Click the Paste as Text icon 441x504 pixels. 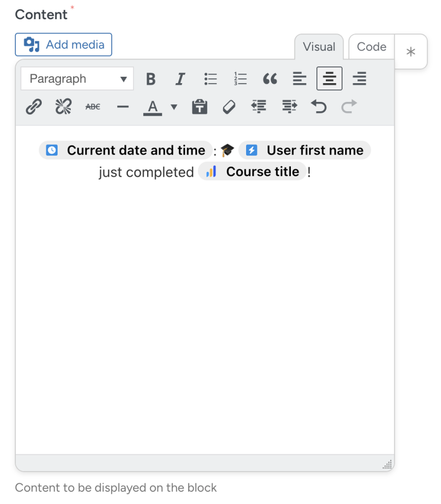(x=199, y=106)
